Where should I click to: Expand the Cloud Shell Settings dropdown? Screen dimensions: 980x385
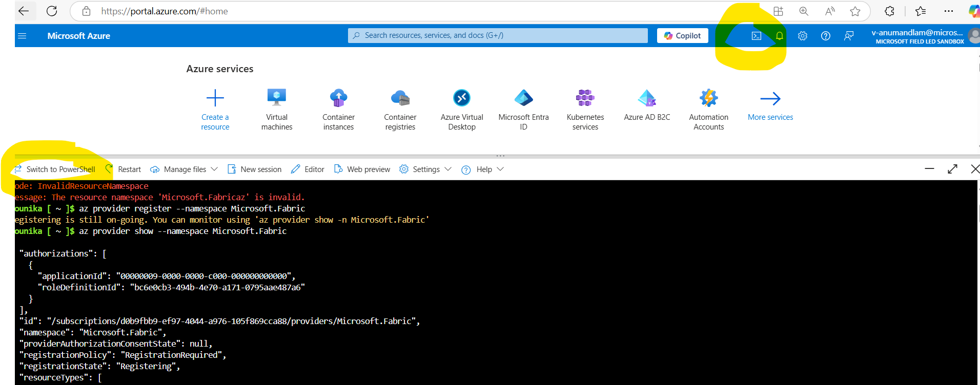[x=425, y=169]
